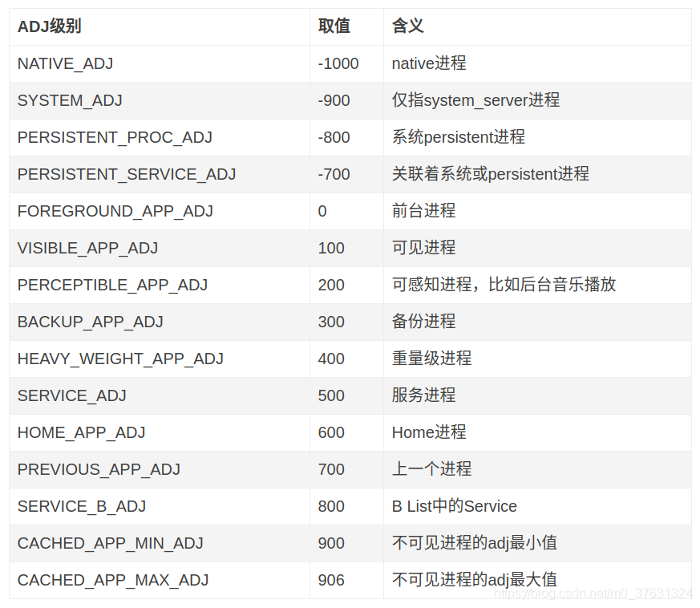Click the value -1000
Image resolution: width=700 pixels, height=608 pixels.
pos(338,63)
